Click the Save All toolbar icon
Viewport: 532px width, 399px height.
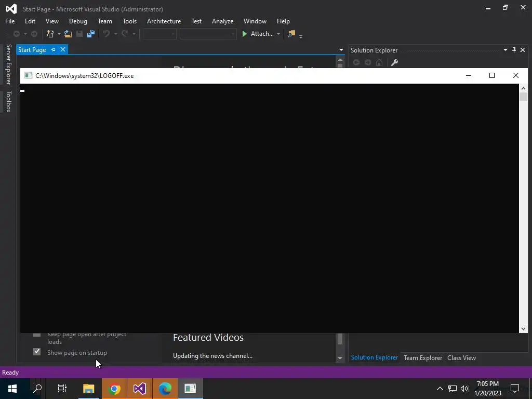click(x=91, y=34)
